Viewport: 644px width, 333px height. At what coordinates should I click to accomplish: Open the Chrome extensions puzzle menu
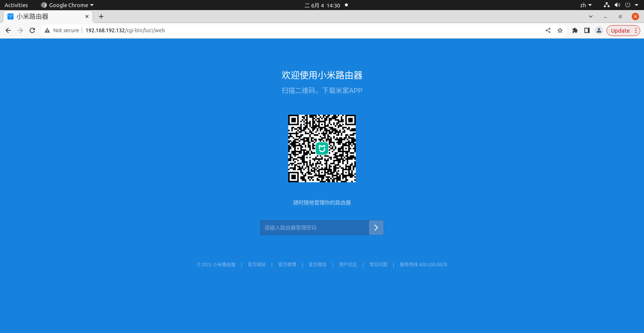pyautogui.click(x=575, y=30)
